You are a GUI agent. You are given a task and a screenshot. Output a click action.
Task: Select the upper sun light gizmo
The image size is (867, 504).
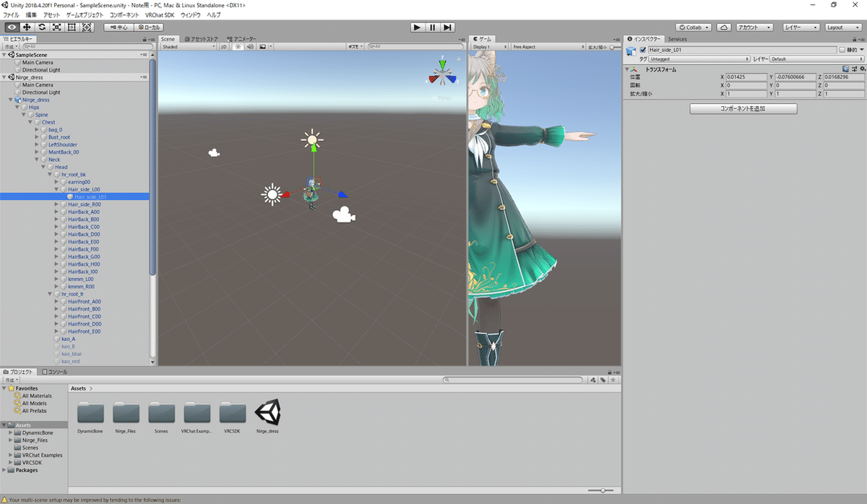[312, 139]
